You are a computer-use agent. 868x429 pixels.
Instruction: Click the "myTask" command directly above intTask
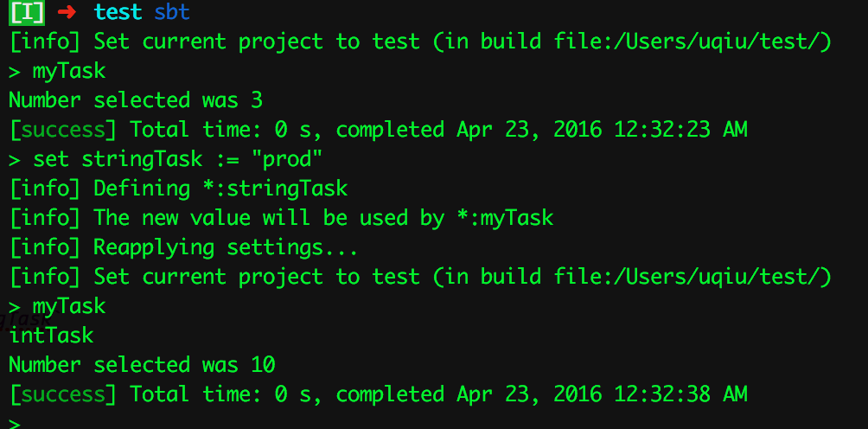pos(69,306)
